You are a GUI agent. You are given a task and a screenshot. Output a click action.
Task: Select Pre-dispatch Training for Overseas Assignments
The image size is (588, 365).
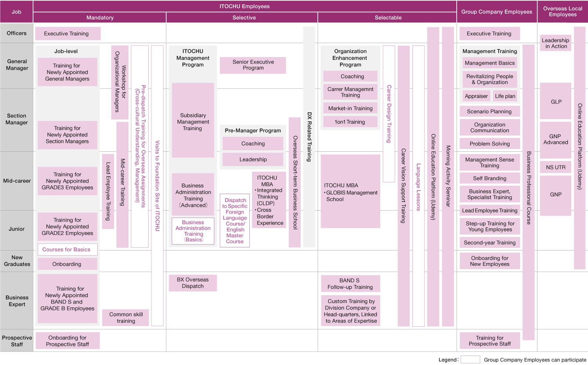140,147
